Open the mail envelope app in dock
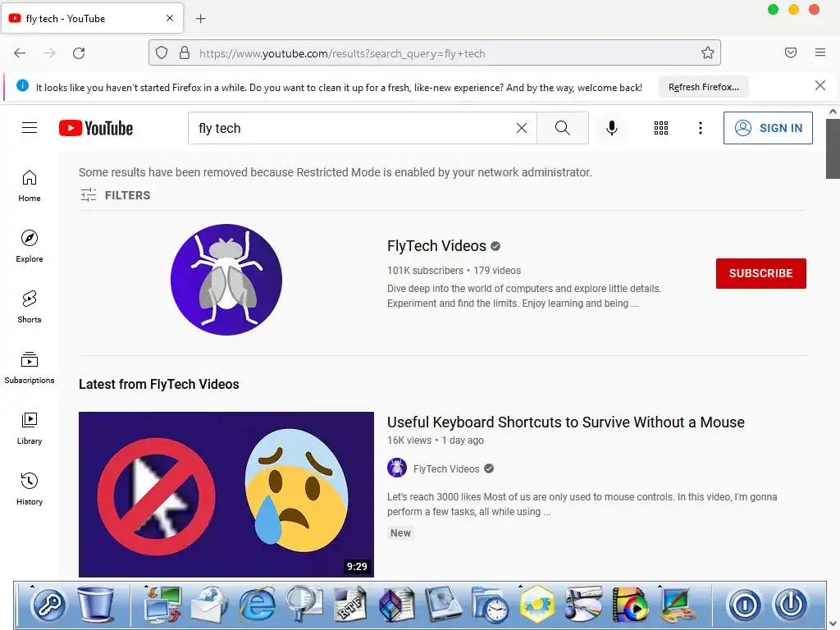This screenshot has height=630, width=840. [x=210, y=605]
